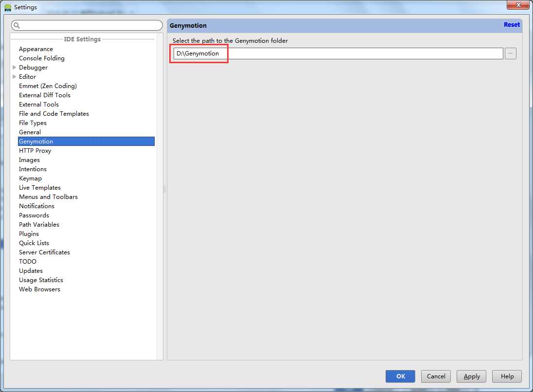Open General settings page
This screenshot has width=533, height=392.
[30, 132]
